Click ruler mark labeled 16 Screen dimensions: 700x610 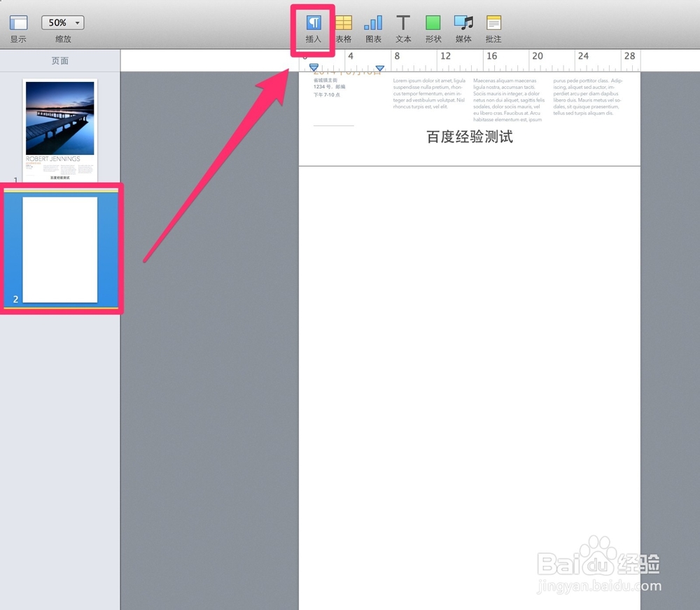491,56
